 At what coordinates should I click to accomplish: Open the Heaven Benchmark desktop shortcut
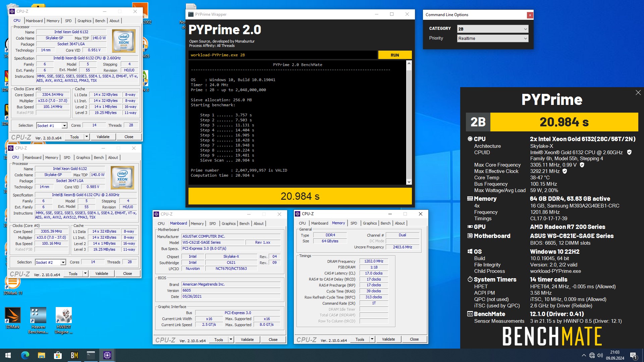38,320
